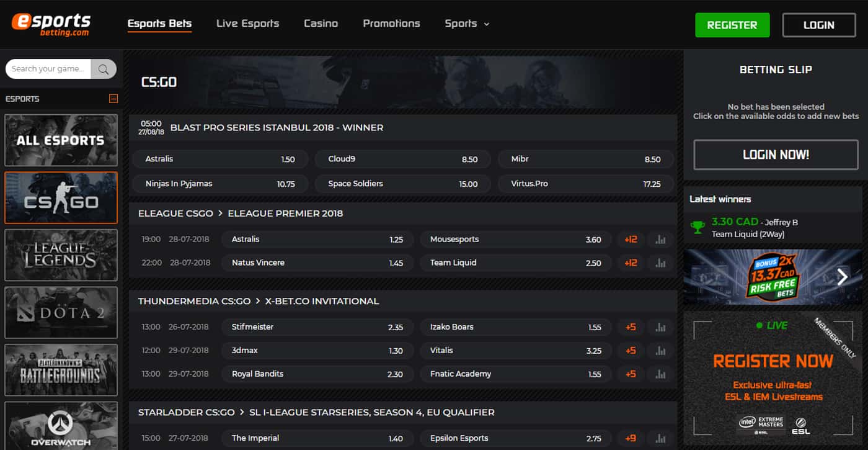Image resolution: width=868 pixels, height=450 pixels.
Task: Expand +5 markets for 3dmax vs Vitalis
Action: pyautogui.click(x=631, y=351)
